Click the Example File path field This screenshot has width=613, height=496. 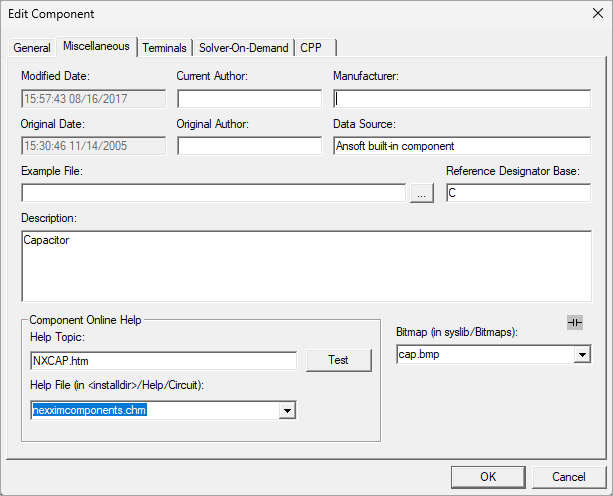click(x=213, y=193)
